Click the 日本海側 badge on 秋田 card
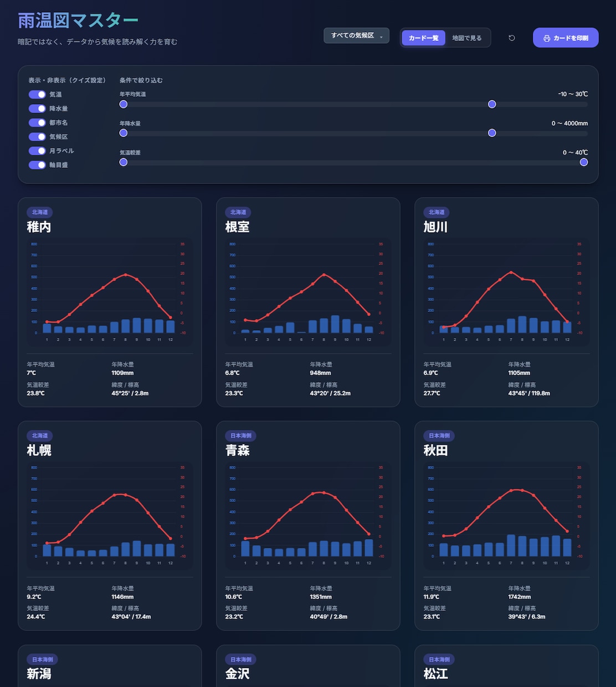The image size is (616, 687). tap(439, 435)
